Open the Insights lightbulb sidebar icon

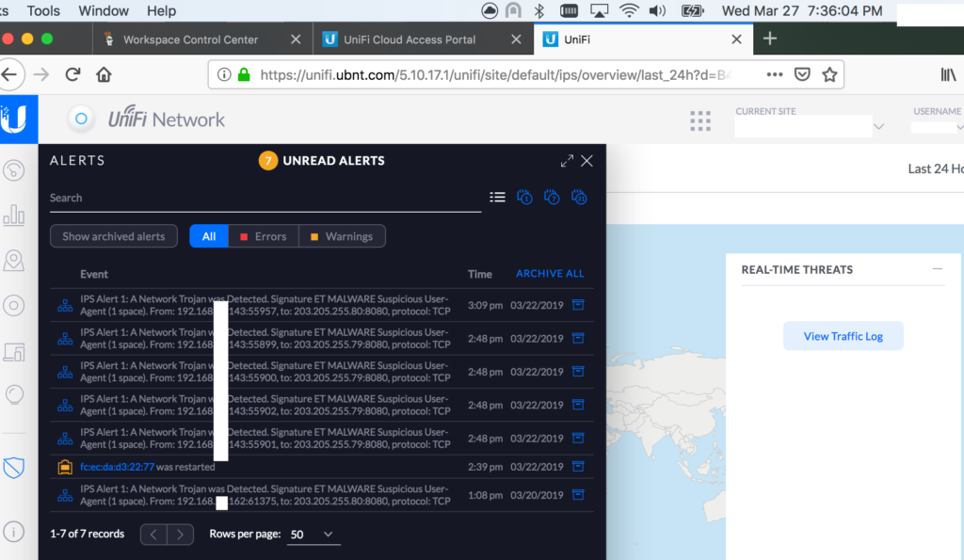click(x=13, y=394)
